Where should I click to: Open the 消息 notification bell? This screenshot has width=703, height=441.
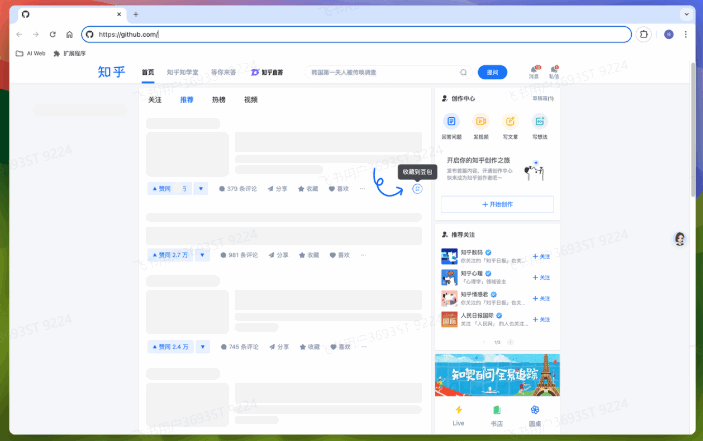[x=534, y=72]
